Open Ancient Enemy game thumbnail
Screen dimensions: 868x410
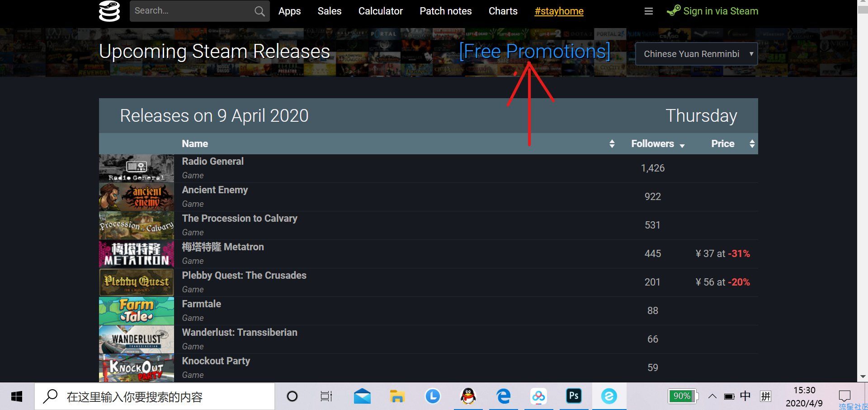[137, 197]
